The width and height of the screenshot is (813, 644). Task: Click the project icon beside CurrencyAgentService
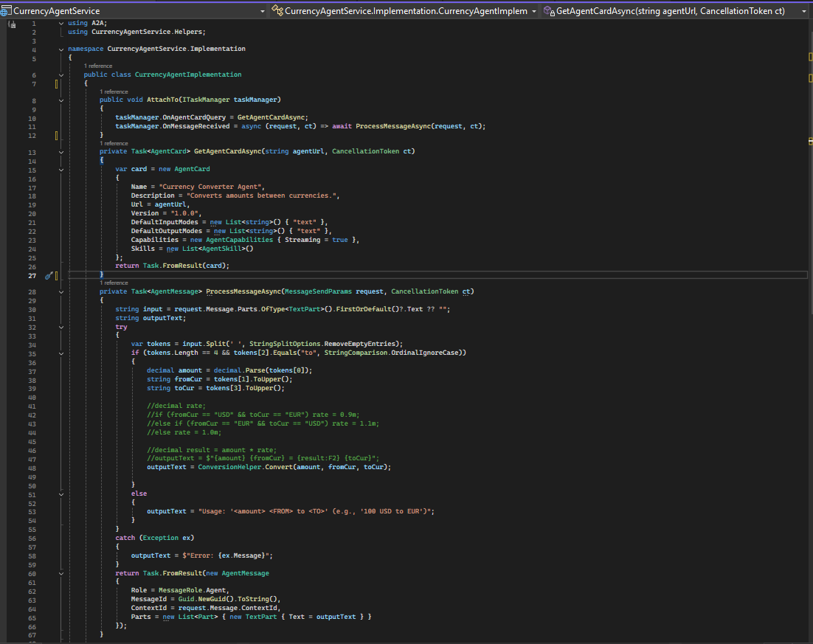click(6, 11)
